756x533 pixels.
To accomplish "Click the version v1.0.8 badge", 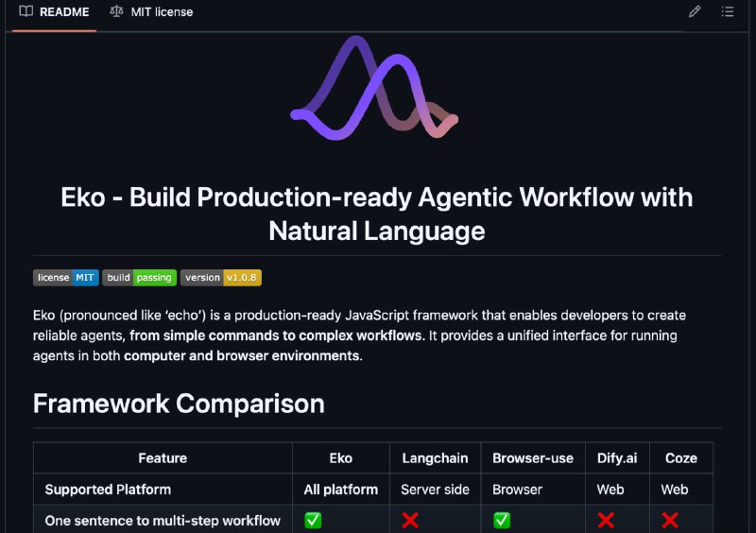I will (x=221, y=278).
